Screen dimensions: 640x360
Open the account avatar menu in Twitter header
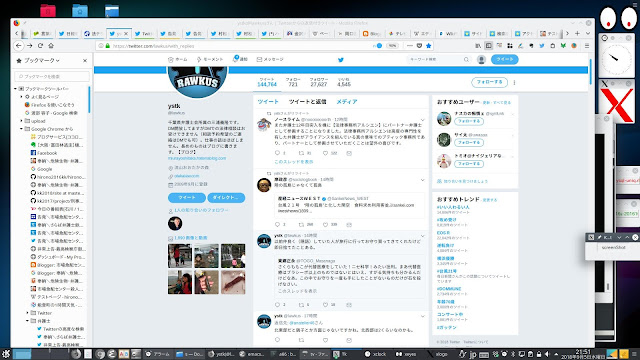tap(481, 60)
